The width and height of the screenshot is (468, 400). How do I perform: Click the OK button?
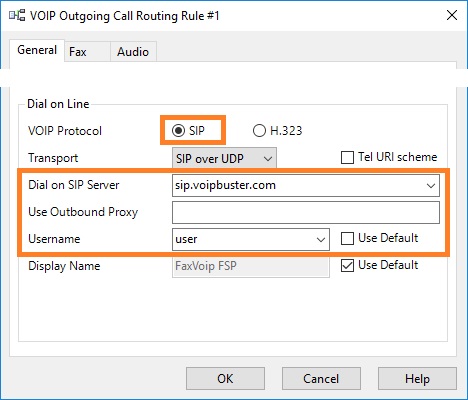tap(225, 379)
